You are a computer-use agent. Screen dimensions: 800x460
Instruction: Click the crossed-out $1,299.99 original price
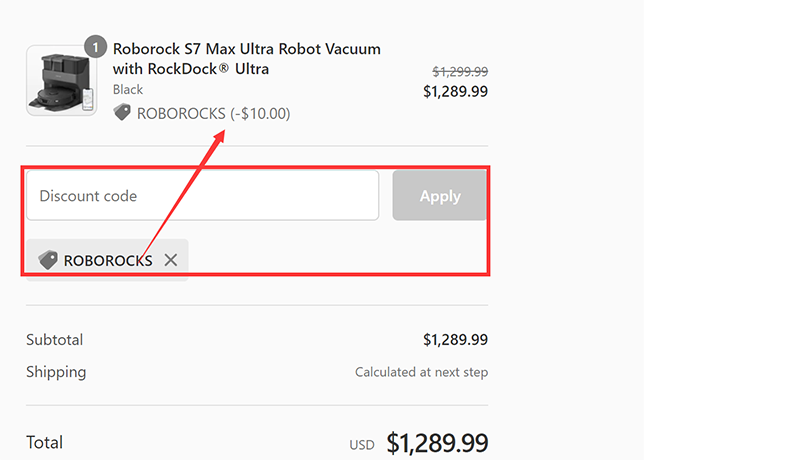coord(460,72)
